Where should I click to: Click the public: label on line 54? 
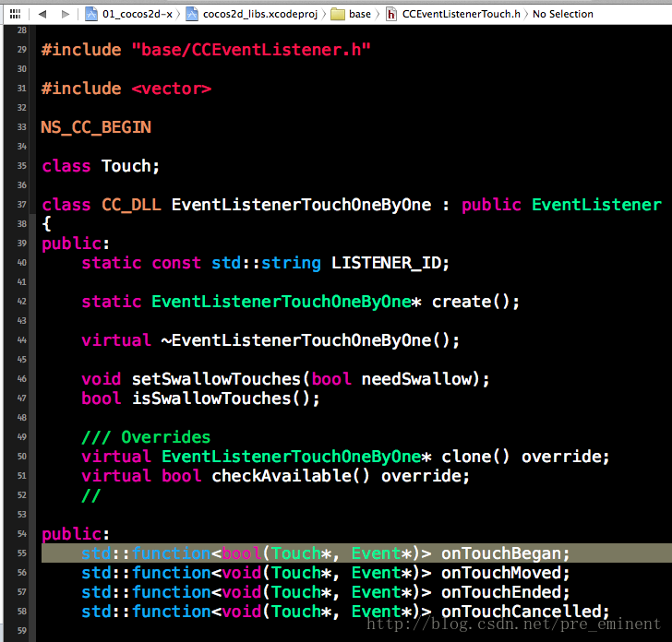[76, 534]
